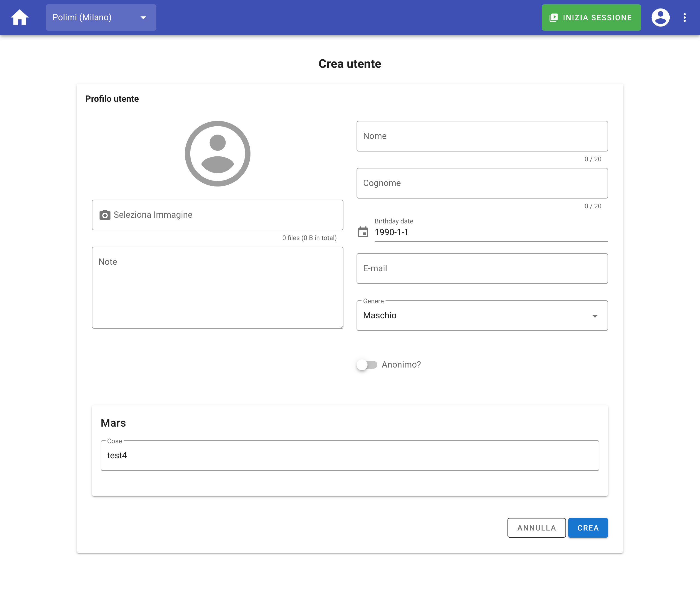This screenshot has height=612, width=700.
Task: Click the camera icon for image selection
Action: pos(105,215)
